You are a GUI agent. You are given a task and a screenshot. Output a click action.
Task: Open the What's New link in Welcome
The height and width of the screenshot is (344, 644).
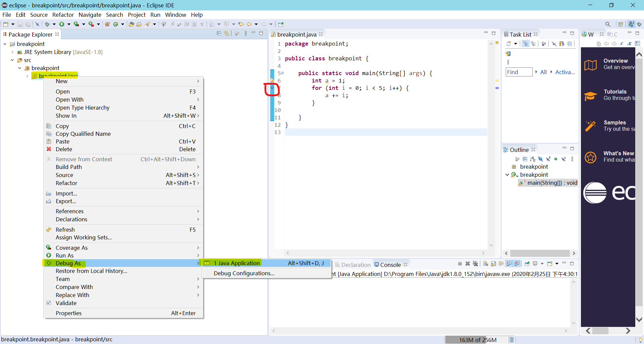tap(609, 157)
